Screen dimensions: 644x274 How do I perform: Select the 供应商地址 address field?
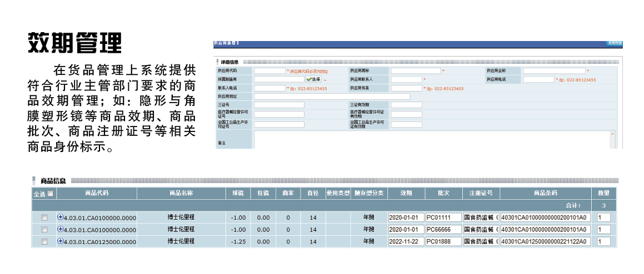click(x=332, y=97)
